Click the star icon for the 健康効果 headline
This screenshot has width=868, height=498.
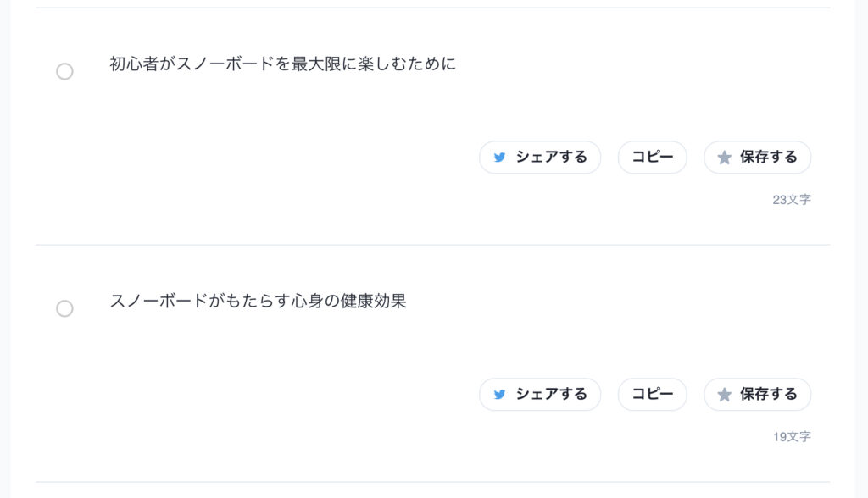(724, 395)
